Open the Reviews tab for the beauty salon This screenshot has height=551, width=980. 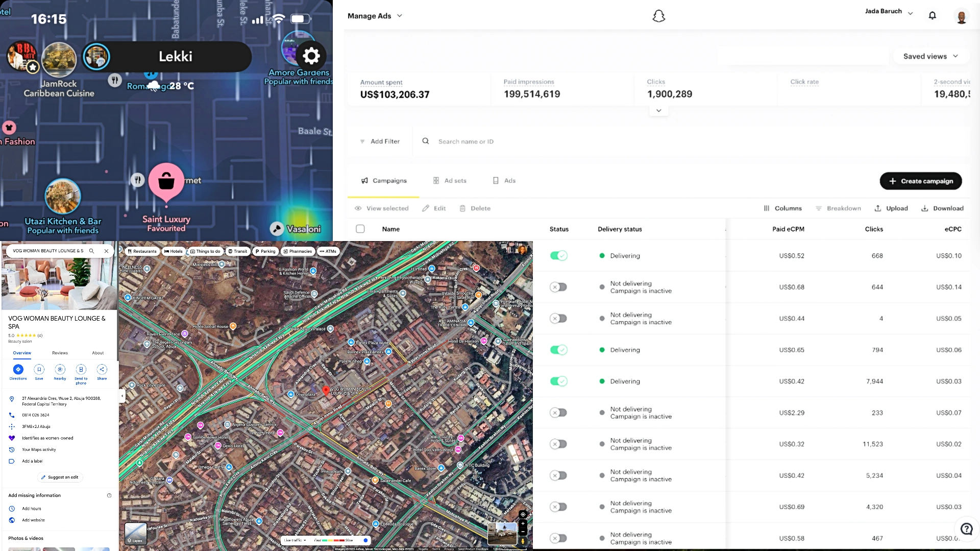pyautogui.click(x=60, y=353)
